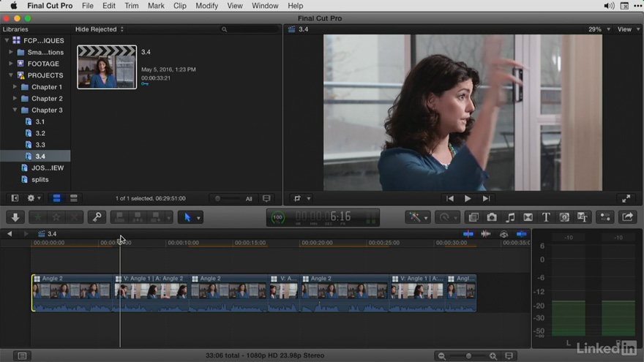This screenshot has width=644, height=362.
Task: Jump to previous edit in viewer
Action: click(x=450, y=199)
